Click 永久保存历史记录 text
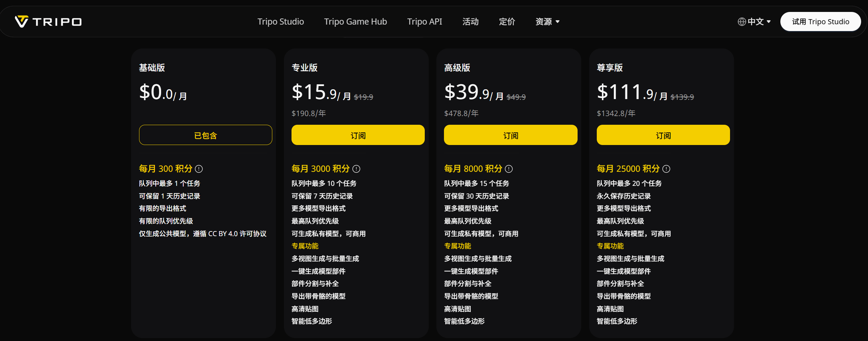Viewport: 868px width, 341px height. [x=624, y=196]
